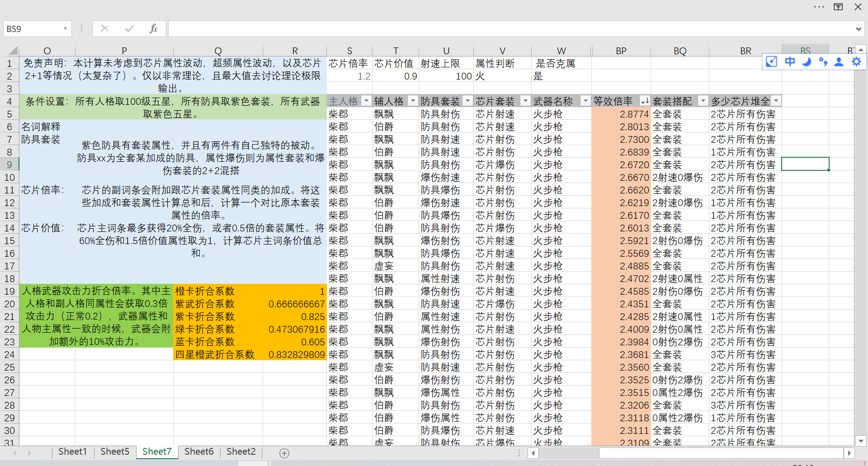Select column header BQ

click(x=680, y=51)
